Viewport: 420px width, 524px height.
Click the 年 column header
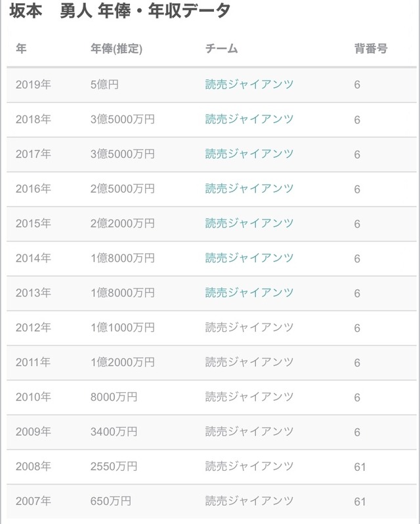tap(21, 49)
